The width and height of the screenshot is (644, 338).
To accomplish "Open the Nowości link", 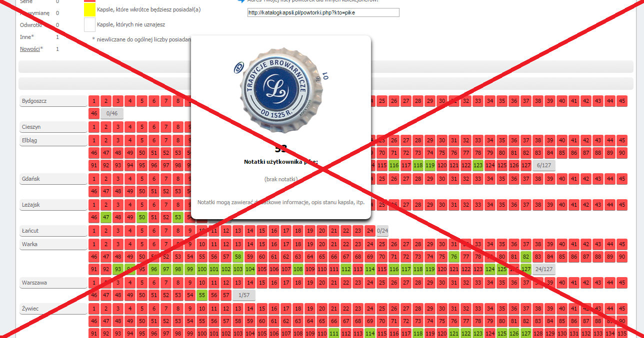I will pos(29,49).
